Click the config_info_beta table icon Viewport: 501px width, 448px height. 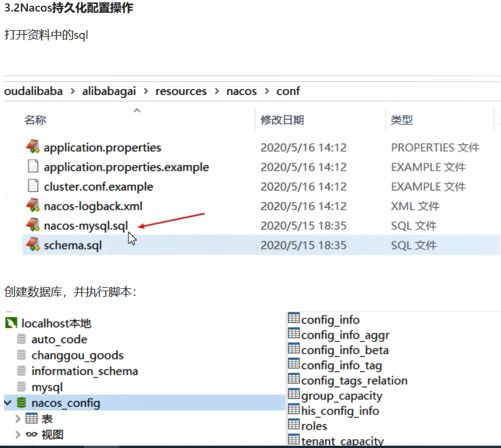tap(294, 348)
